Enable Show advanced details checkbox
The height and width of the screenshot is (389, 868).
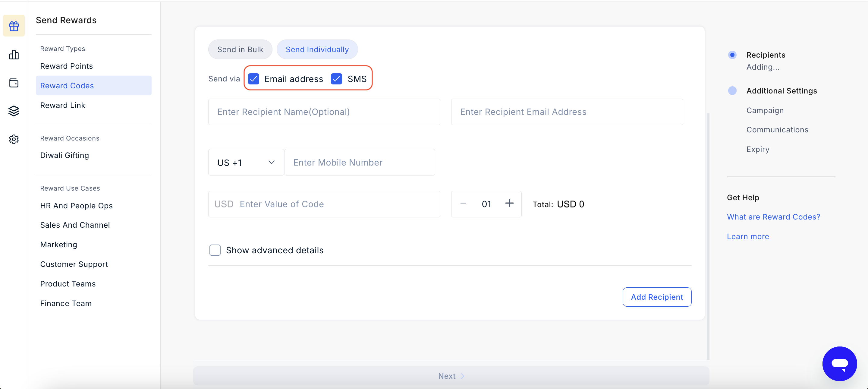pos(215,250)
